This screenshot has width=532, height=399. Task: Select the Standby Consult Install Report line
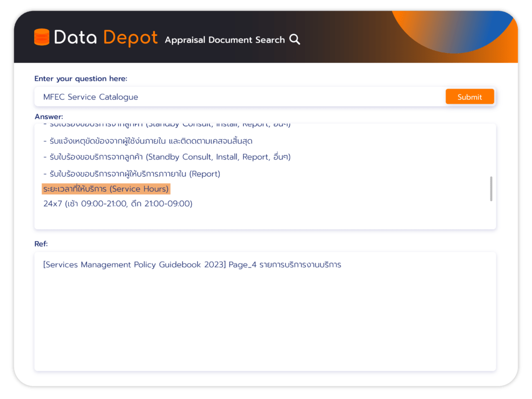point(167,157)
